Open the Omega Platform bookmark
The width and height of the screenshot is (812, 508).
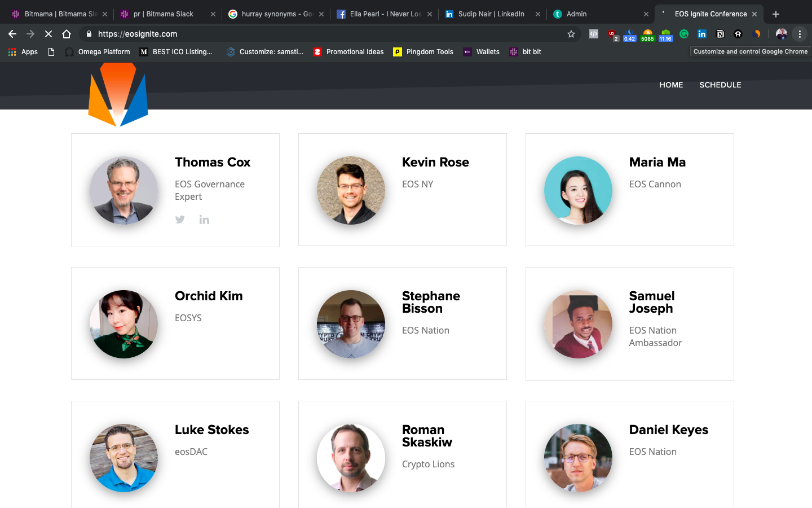pos(98,51)
